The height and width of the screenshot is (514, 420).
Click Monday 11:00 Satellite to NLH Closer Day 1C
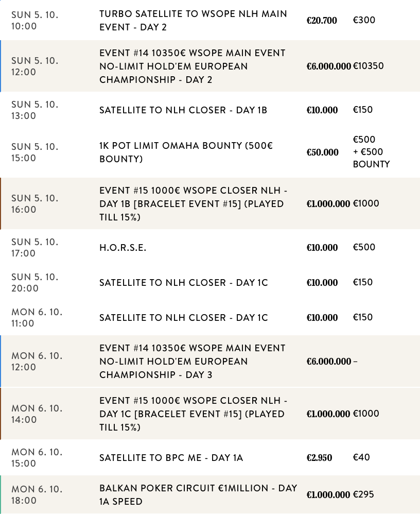pos(184,318)
